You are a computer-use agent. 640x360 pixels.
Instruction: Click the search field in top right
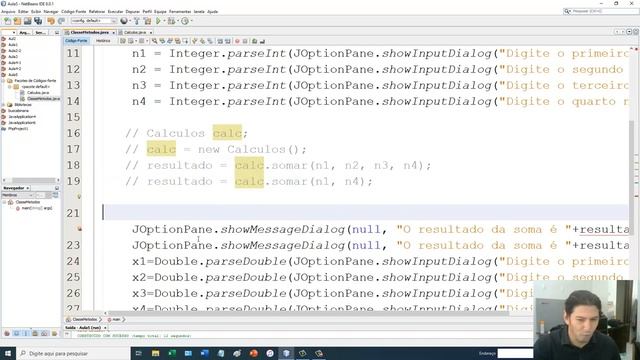[601, 11]
